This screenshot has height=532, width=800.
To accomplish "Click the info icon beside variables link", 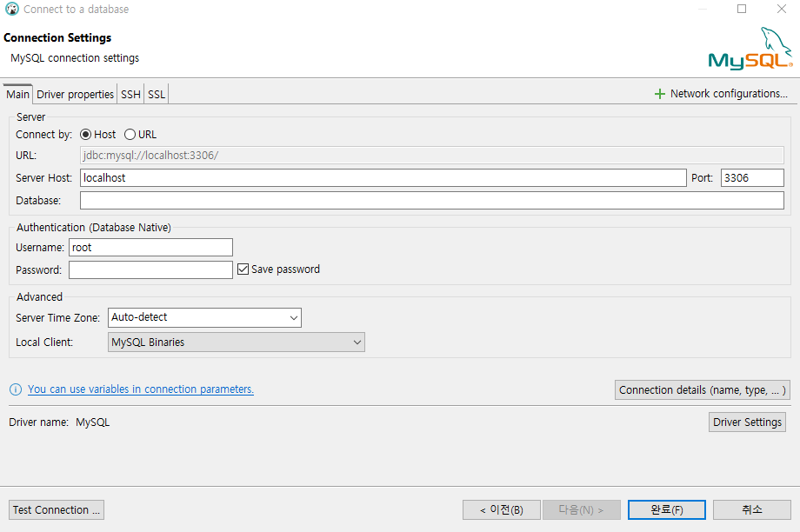I will [x=16, y=389].
